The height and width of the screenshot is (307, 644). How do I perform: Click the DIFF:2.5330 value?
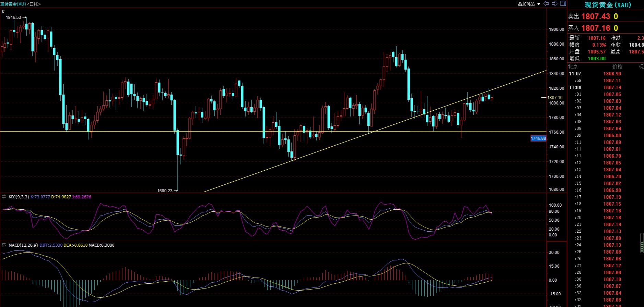(x=51, y=245)
